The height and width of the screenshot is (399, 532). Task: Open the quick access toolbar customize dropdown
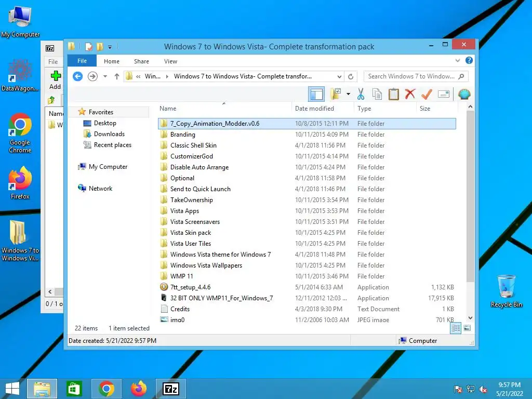point(110,47)
